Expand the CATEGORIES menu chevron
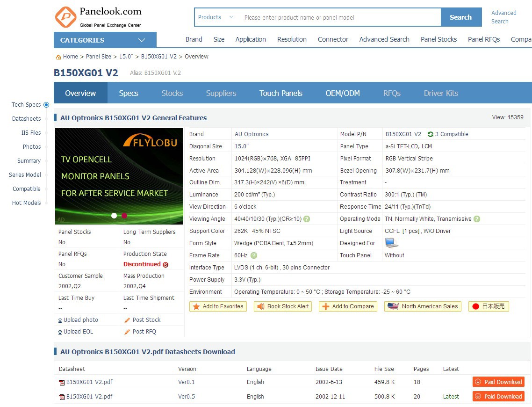This screenshot has width=532, height=407. coord(142,40)
